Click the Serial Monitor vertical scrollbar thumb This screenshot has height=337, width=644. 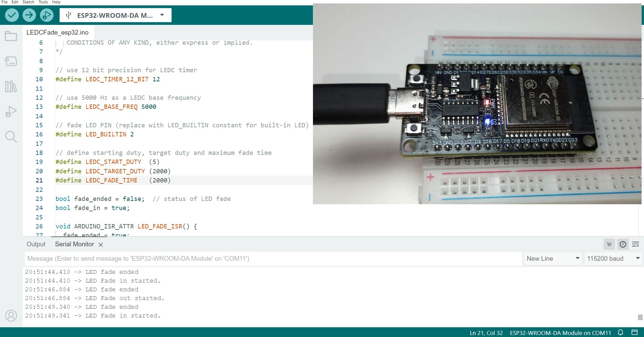coord(640,317)
